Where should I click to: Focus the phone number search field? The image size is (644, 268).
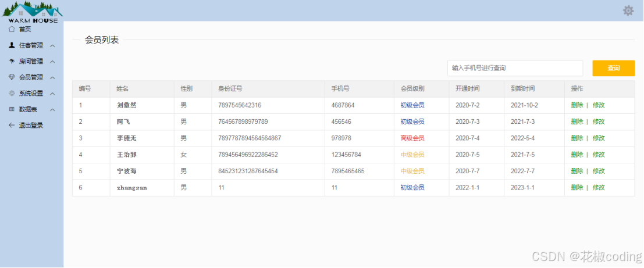[x=515, y=68]
